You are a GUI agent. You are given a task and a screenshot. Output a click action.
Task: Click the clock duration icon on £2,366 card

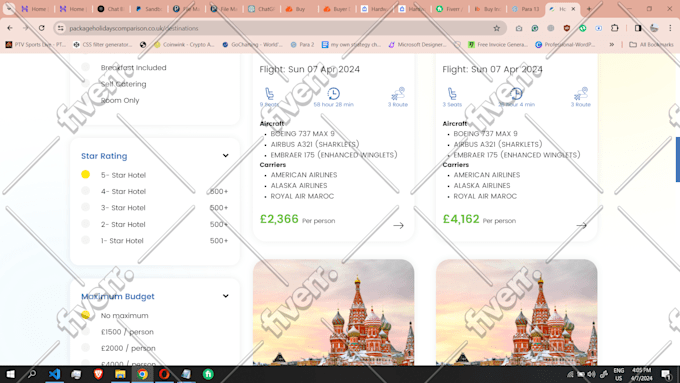pyautogui.click(x=333, y=94)
